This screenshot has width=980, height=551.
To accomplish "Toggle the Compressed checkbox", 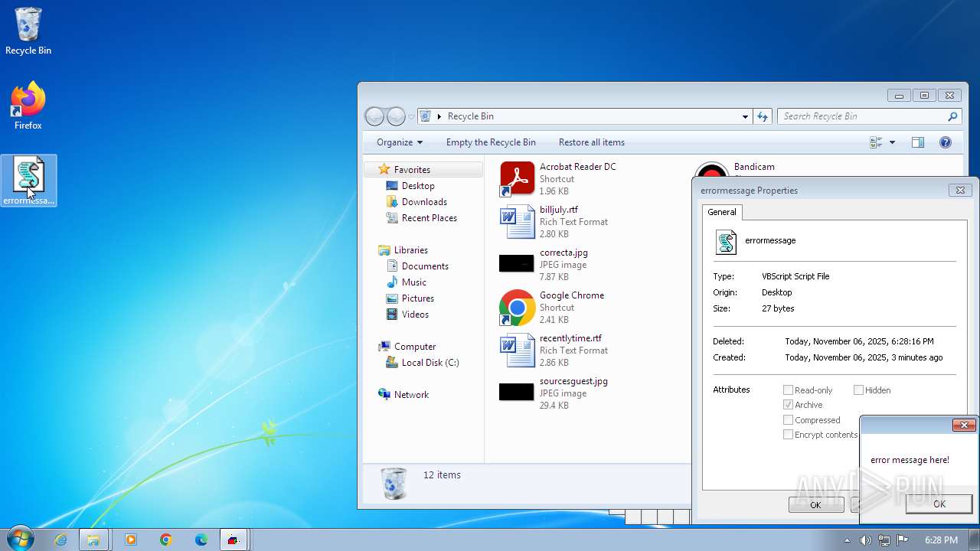I will [788, 420].
